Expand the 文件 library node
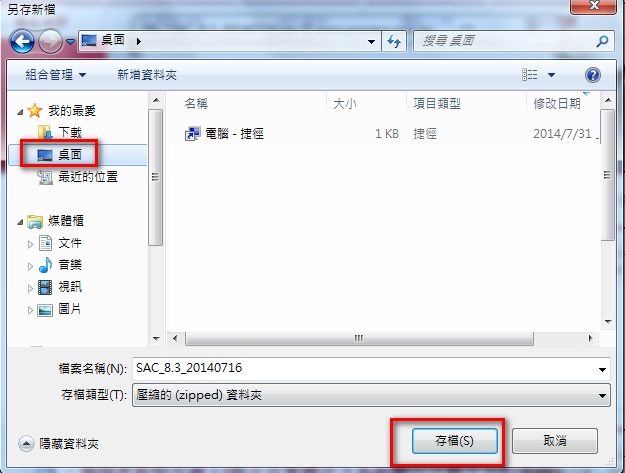The width and height of the screenshot is (625, 473). [x=30, y=244]
